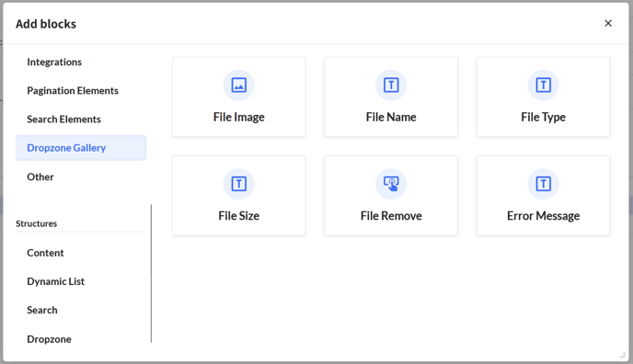Close the Add blocks dialog
The width and height of the screenshot is (633, 364).
pos(608,23)
